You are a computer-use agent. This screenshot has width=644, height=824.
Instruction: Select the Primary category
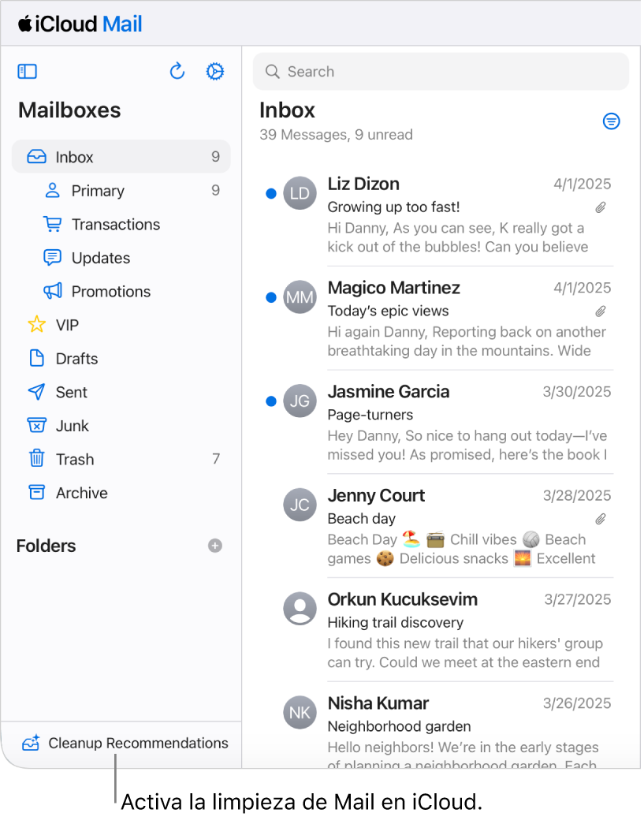(121, 190)
